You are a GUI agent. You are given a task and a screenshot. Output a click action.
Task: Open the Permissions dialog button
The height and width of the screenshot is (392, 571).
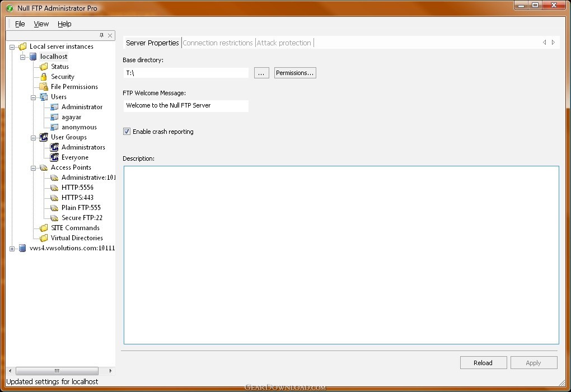(x=295, y=73)
